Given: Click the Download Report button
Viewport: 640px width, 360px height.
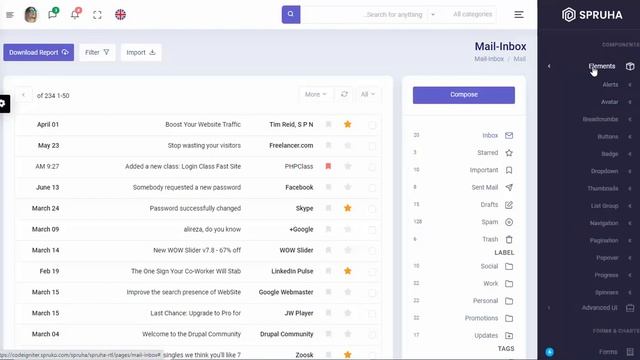Looking at the screenshot, I should point(39,52).
